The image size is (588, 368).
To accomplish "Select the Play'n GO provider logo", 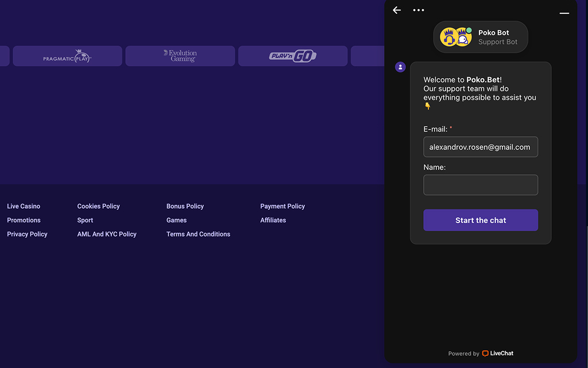I will pyautogui.click(x=292, y=56).
